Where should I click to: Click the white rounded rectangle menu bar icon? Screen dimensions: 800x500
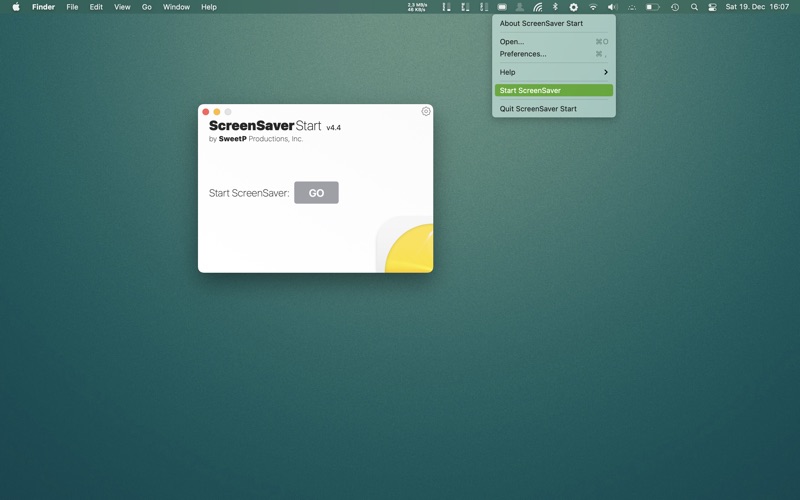(x=502, y=7)
